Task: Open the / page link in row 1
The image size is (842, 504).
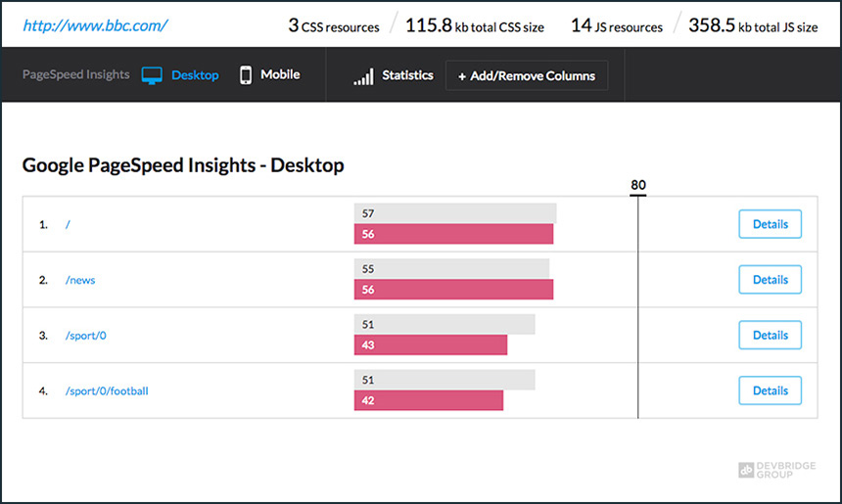Action: [68, 224]
